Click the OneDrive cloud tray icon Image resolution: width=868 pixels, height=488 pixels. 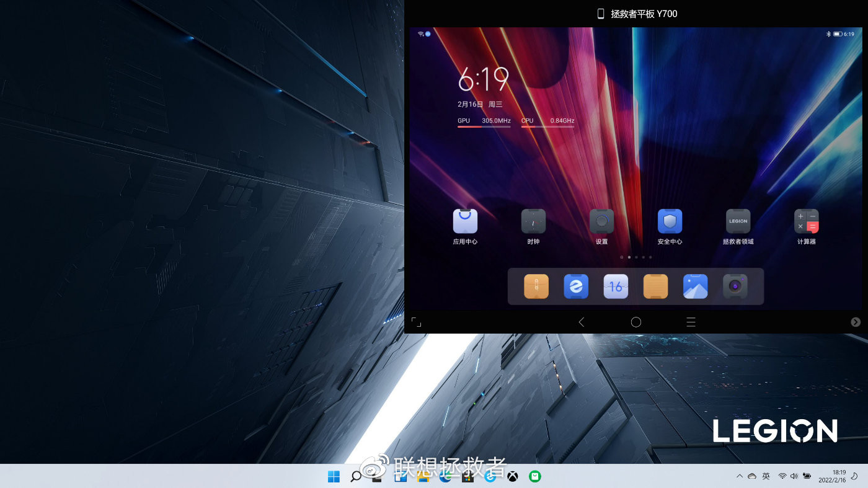click(x=752, y=476)
